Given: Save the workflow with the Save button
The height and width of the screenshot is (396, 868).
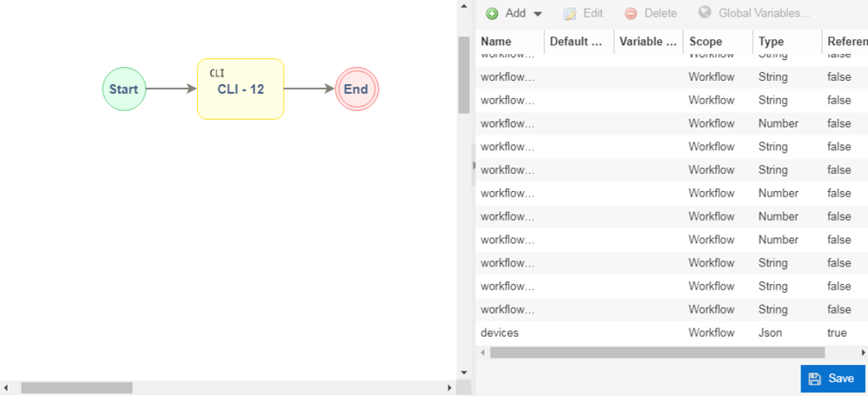Looking at the screenshot, I should [832, 379].
